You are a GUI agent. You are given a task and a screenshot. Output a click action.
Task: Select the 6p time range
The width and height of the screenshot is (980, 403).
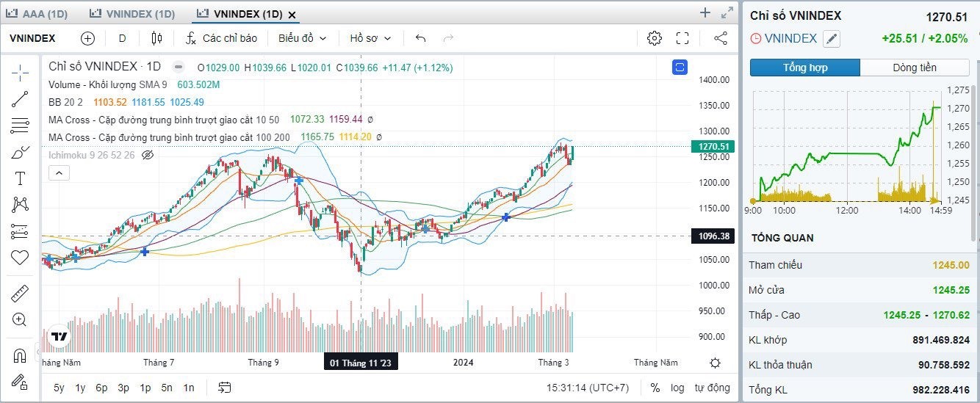click(x=101, y=388)
